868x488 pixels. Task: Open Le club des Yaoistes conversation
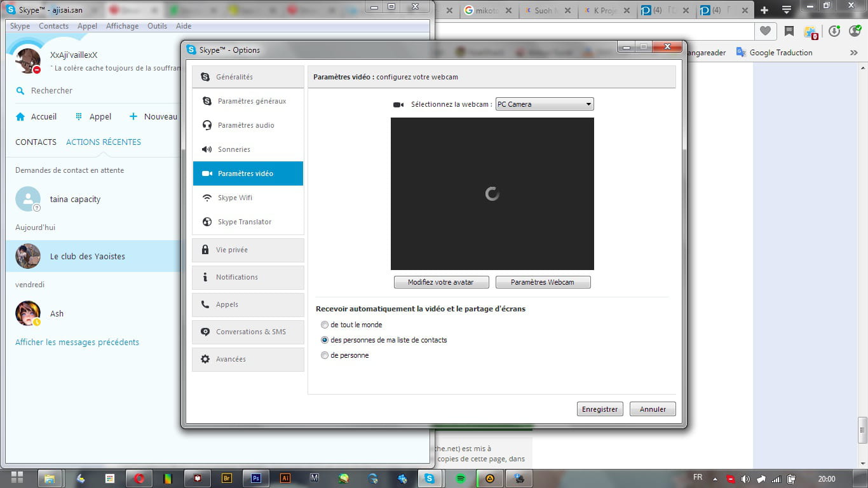point(93,256)
